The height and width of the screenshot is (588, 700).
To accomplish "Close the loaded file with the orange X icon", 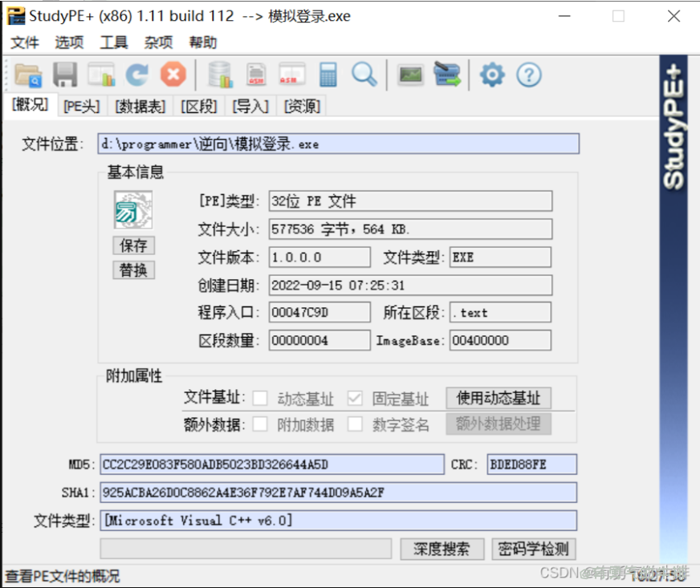I will [x=173, y=74].
